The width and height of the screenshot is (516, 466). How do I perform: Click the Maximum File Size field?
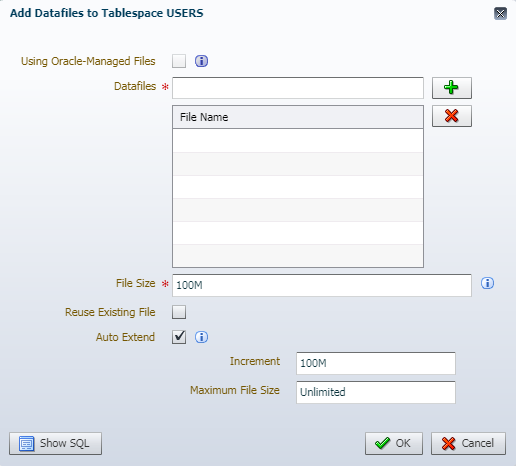376,392
